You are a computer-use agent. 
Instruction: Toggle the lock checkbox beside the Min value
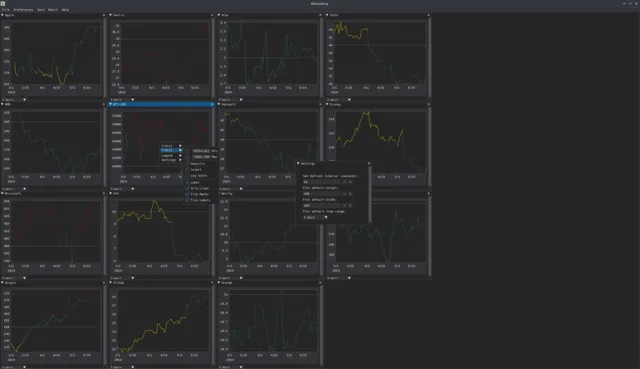coord(187,151)
